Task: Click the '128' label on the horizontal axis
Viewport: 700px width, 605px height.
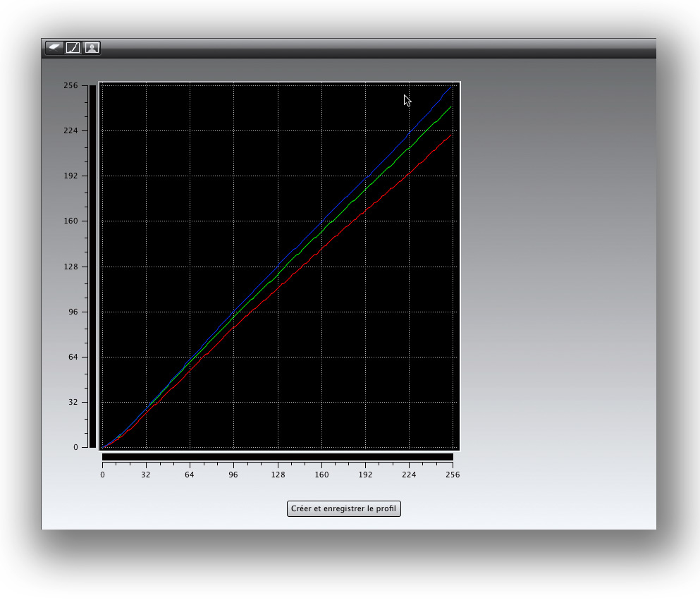Action: pos(278,475)
